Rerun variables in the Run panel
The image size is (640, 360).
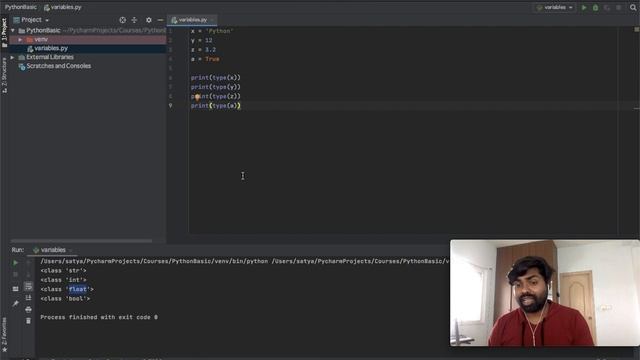point(16,263)
